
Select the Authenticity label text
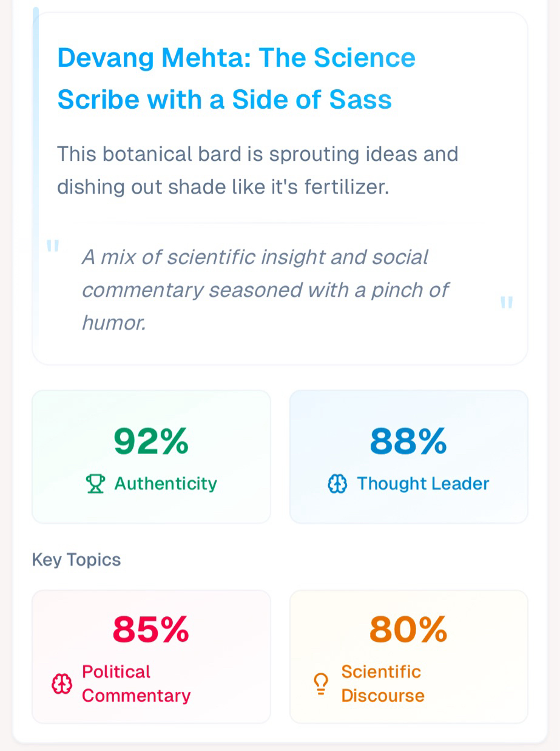point(166,484)
